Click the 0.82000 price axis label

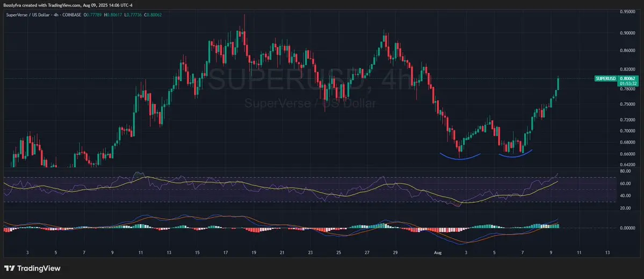pos(627,69)
